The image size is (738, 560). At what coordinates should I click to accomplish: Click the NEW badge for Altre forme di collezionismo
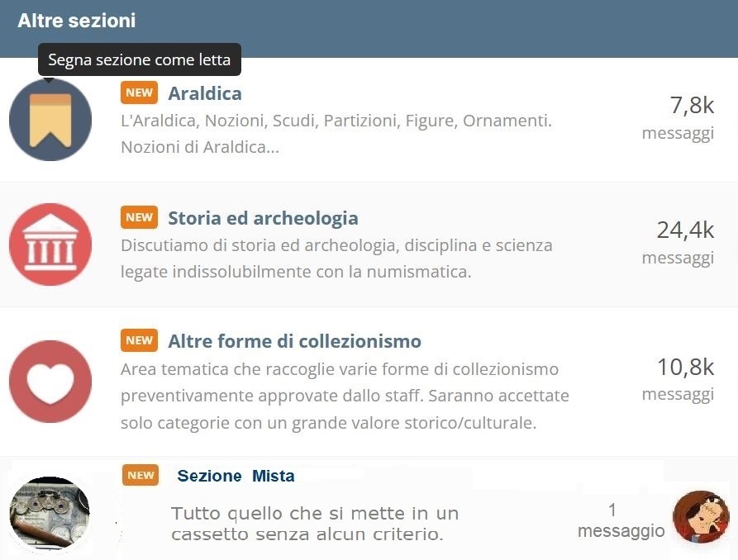[139, 340]
